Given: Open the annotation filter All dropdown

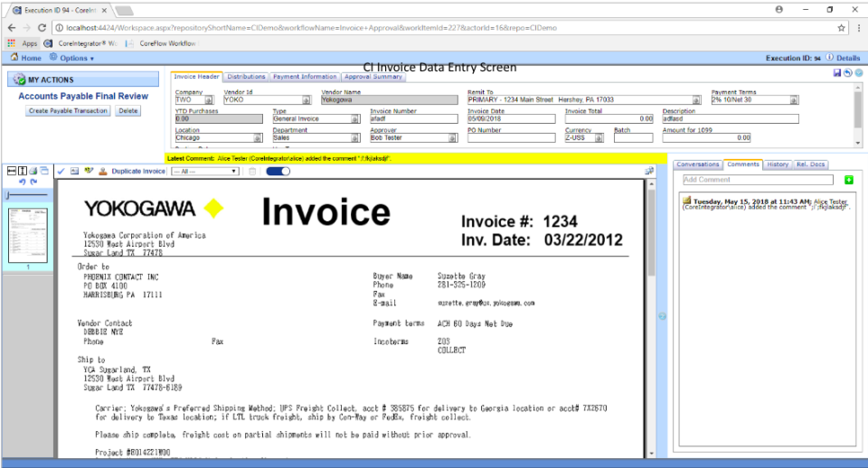Looking at the screenshot, I should 205,172.
